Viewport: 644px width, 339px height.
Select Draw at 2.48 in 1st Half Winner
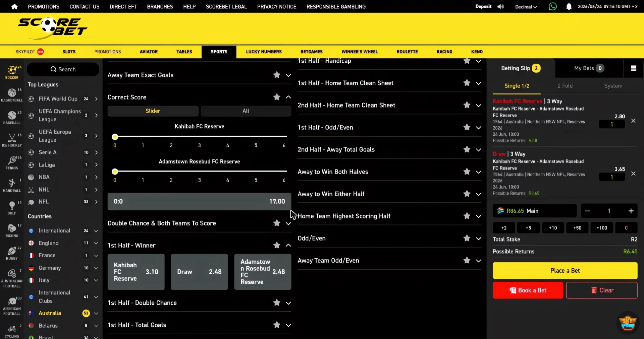coord(199,272)
